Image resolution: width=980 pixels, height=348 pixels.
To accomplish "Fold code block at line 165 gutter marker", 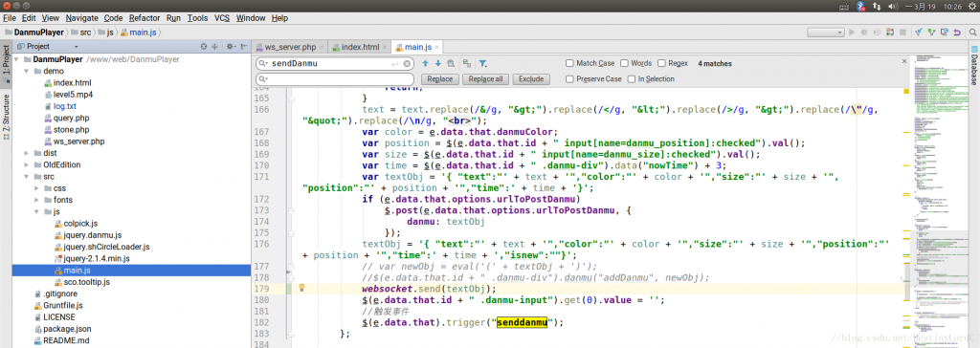I will point(291,98).
